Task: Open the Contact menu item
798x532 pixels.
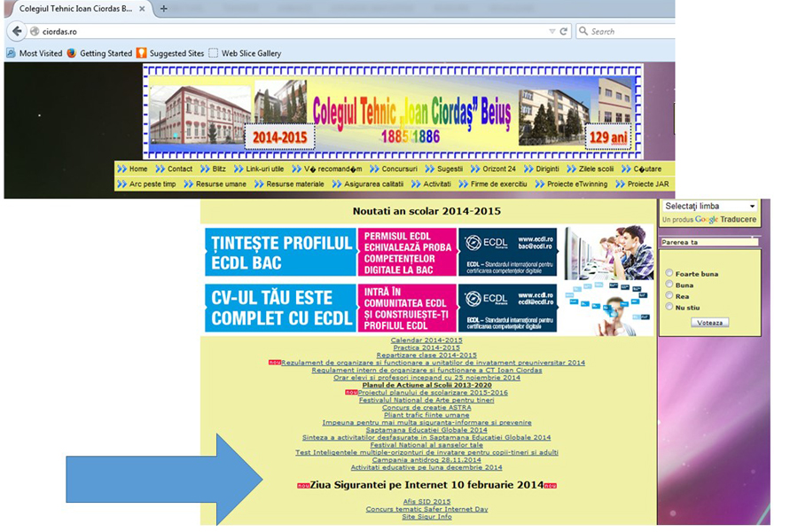Action: click(174, 169)
